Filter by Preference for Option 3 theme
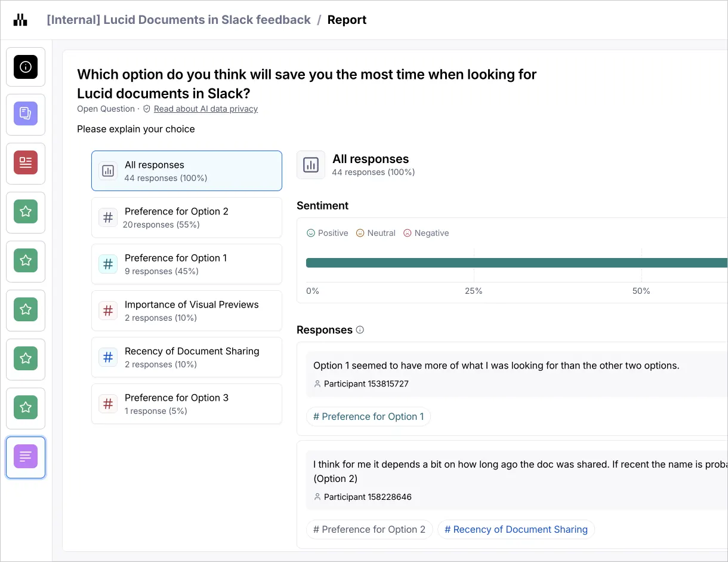The width and height of the screenshot is (728, 562). coord(187,404)
